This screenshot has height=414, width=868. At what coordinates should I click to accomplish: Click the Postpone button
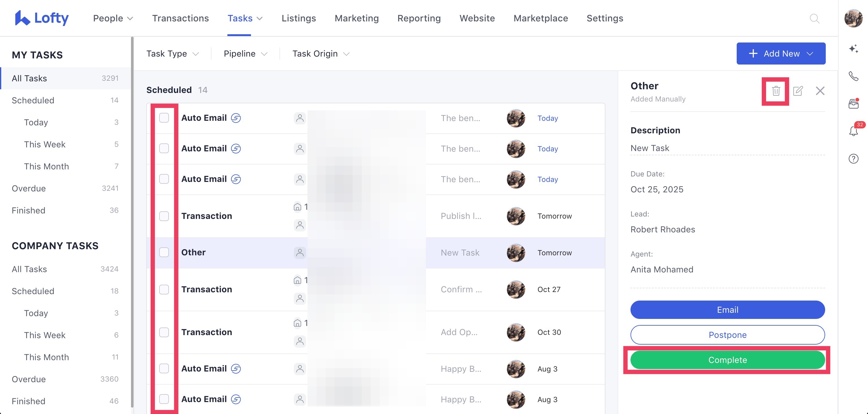click(x=727, y=335)
